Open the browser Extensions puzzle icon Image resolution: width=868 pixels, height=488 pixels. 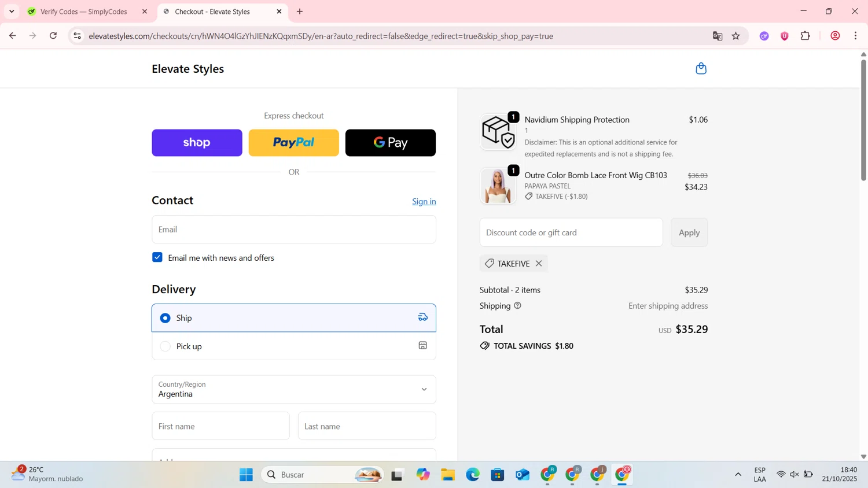[x=805, y=36]
